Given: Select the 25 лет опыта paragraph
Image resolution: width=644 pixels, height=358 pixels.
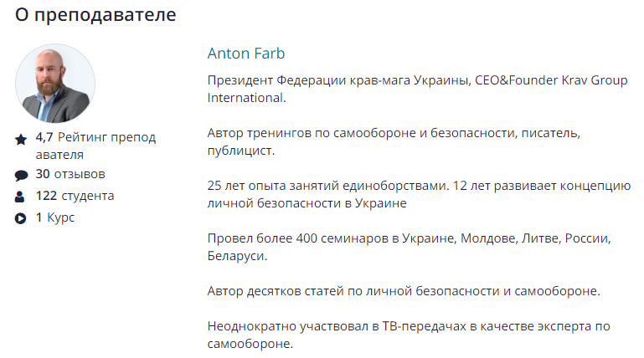Looking at the screenshot, I should click(x=416, y=194).
